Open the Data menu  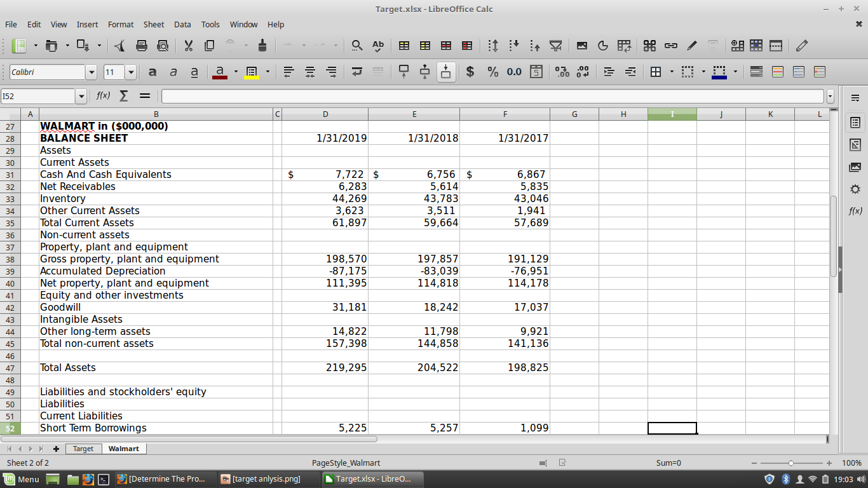pyautogui.click(x=182, y=24)
